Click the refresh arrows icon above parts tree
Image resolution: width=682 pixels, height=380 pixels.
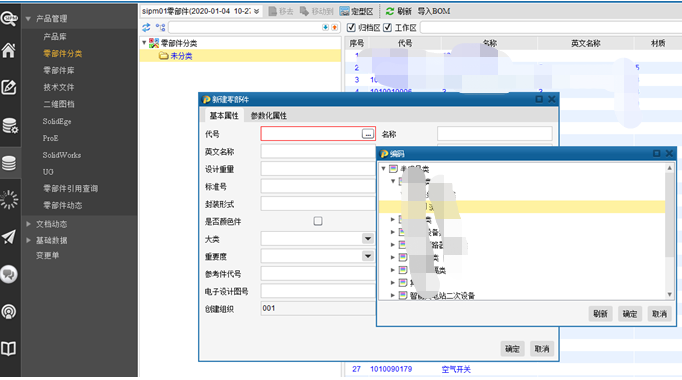click(x=146, y=27)
